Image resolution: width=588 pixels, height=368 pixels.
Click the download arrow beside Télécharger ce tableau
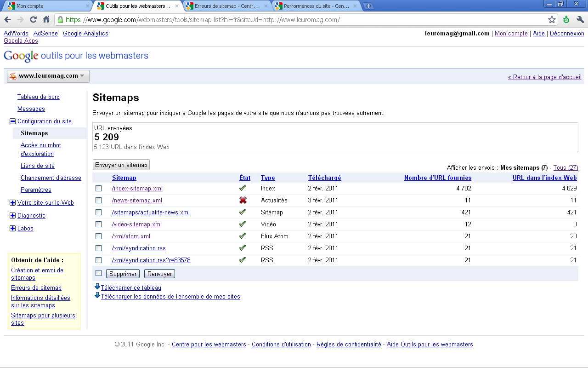pos(97,287)
